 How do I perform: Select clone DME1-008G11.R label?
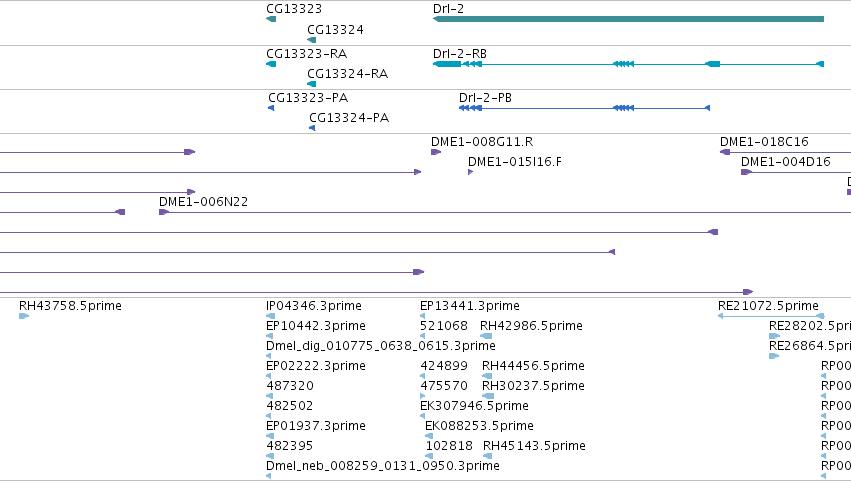point(482,142)
